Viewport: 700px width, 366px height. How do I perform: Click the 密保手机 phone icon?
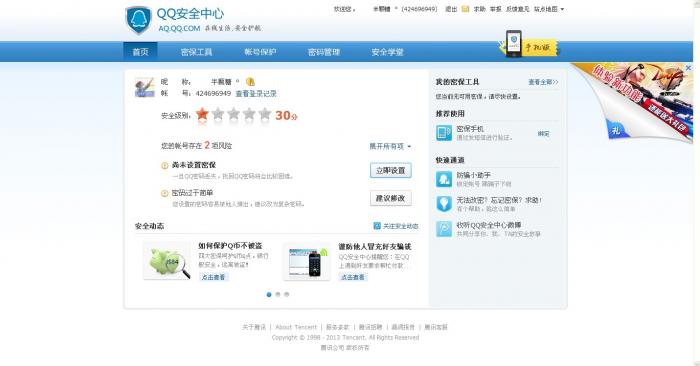[444, 133]
